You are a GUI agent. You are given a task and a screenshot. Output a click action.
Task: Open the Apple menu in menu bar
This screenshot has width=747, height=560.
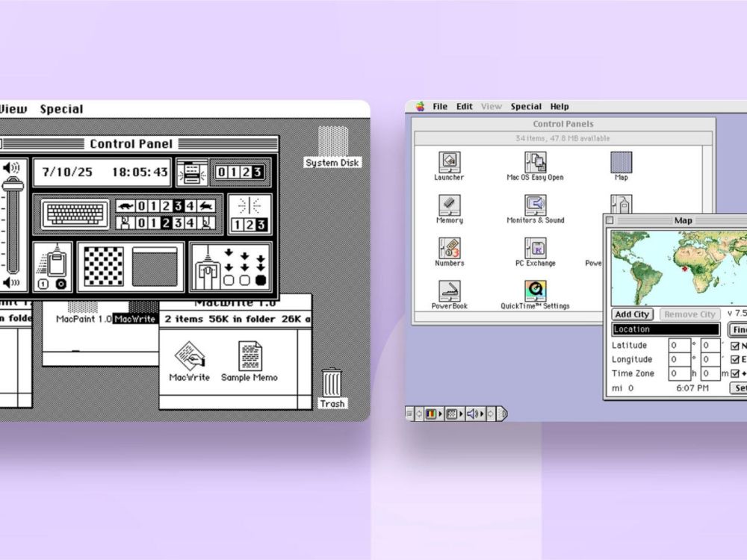coord(420,107)
